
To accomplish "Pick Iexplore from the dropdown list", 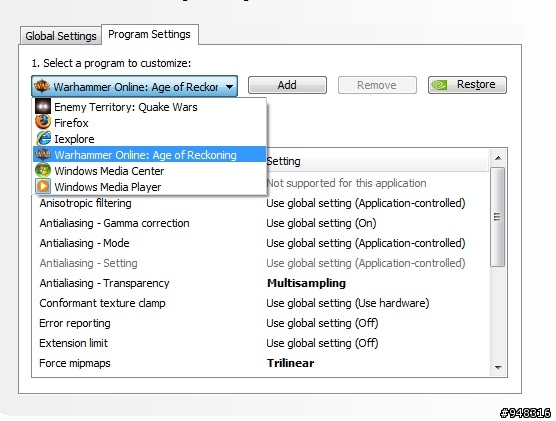I will (x=149, y=139).
